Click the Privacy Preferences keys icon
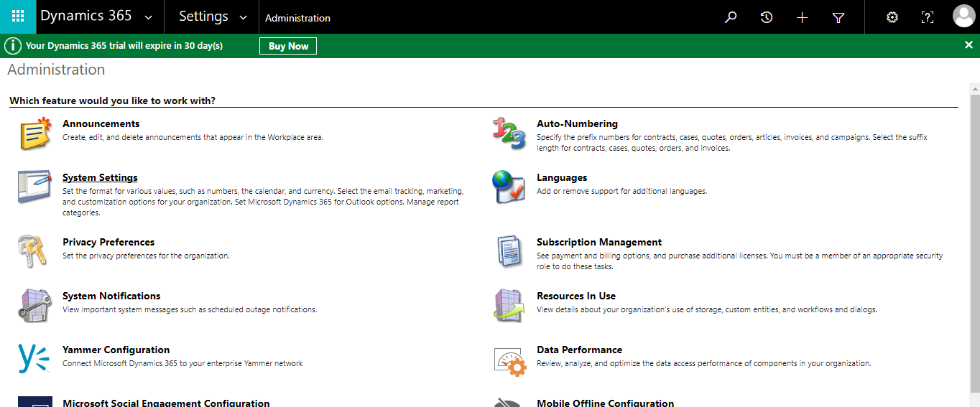The width and height of the screenshot is (980, 407). 33,251
